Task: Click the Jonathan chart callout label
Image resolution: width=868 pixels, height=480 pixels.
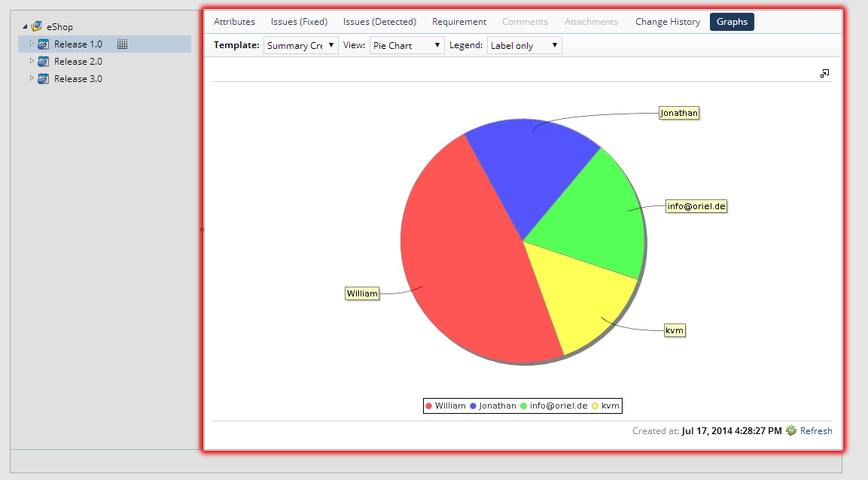Action: (679, 113)
